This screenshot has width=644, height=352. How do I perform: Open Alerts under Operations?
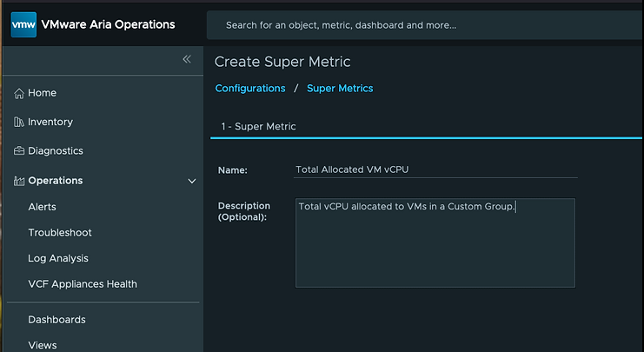pos(42,207)
